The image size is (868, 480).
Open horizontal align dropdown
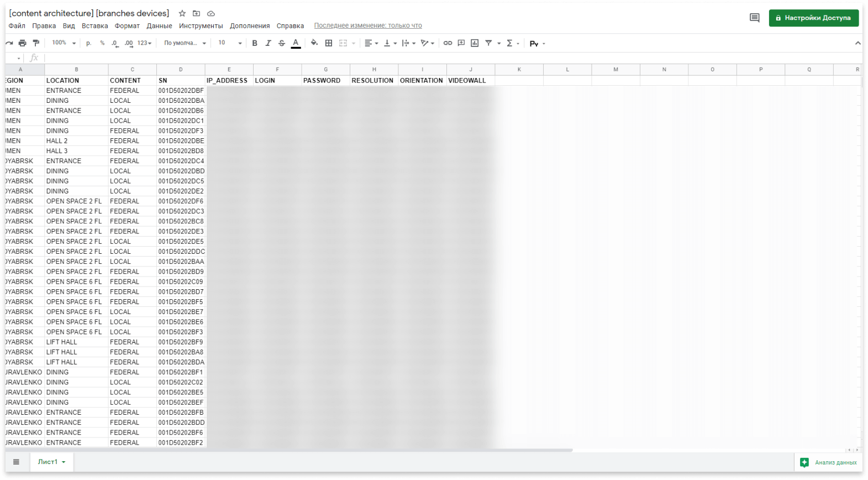(371, 43)
